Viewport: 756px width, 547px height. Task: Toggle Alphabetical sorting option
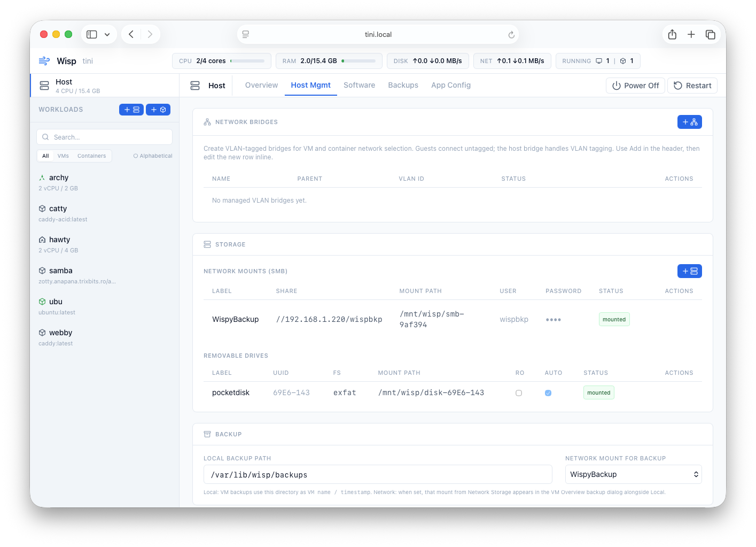tap(153, 156)
